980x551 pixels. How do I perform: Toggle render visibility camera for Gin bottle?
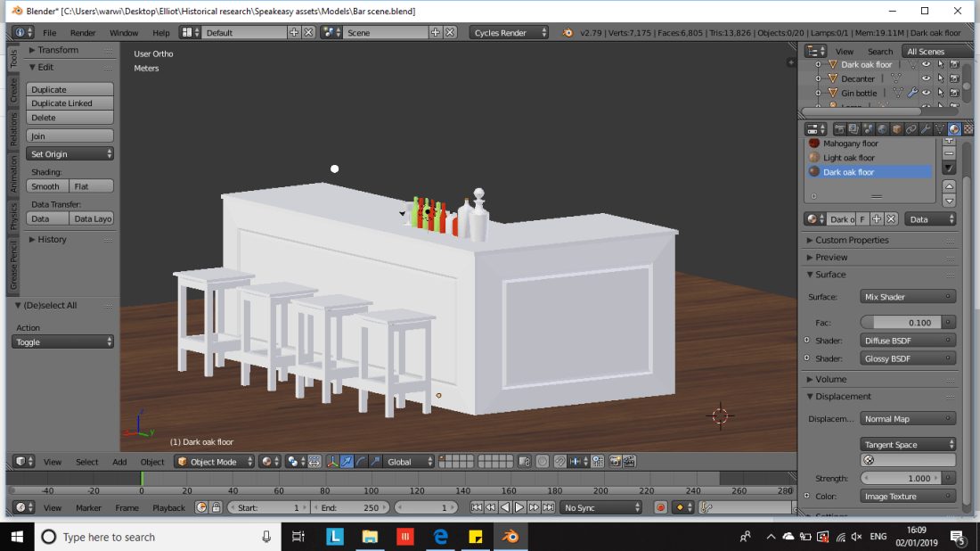coord(954,92)
